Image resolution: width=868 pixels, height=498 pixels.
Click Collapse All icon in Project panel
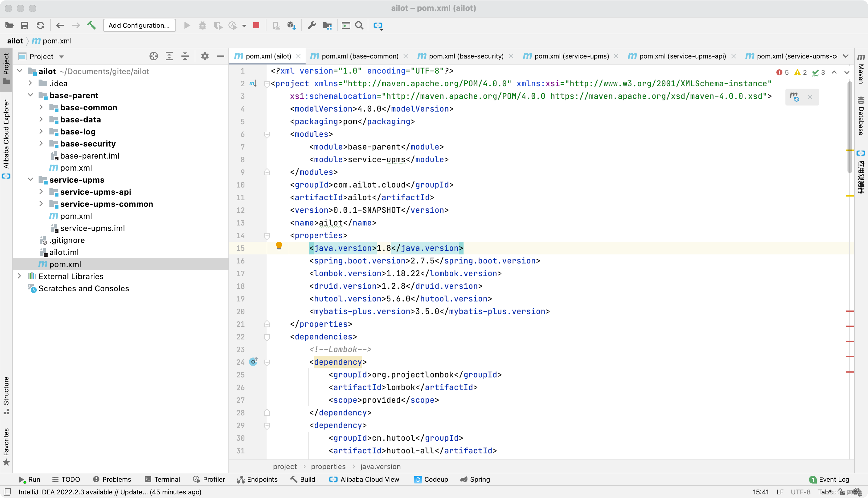[185, 56]
